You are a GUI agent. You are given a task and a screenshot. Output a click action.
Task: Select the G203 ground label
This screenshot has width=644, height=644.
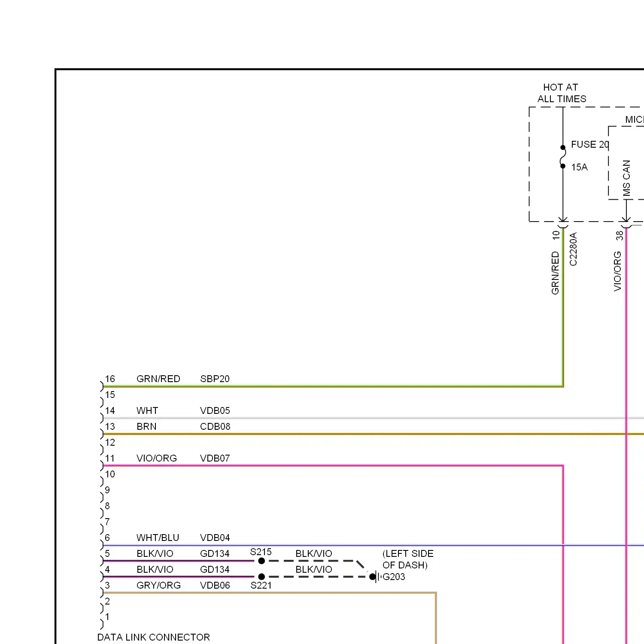[x=394, y=577]
